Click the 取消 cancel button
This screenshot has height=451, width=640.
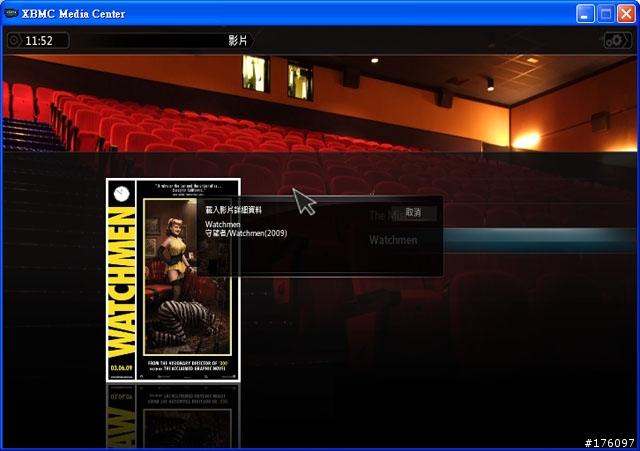tap(413, 212)
